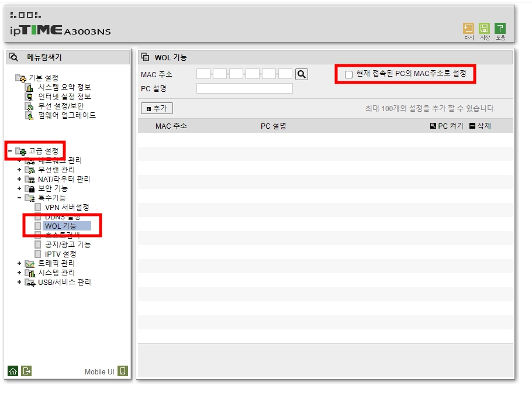Open the Mobile UI text link
This screenshot has width=532, height=406.
(99, 371)
